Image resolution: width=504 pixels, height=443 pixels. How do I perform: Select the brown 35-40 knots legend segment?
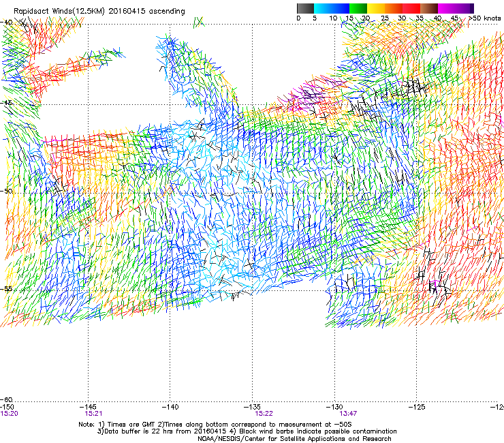tap(429, 8)
